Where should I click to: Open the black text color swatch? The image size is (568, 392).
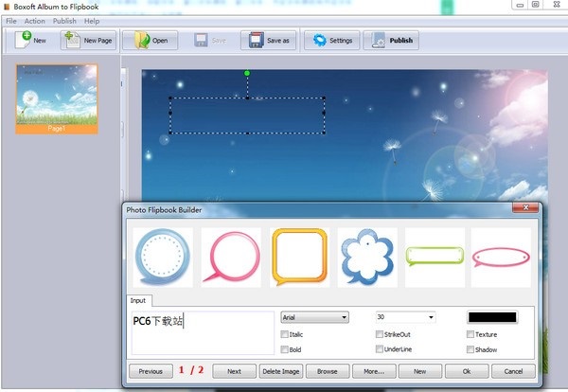click(x=492, y=317)
